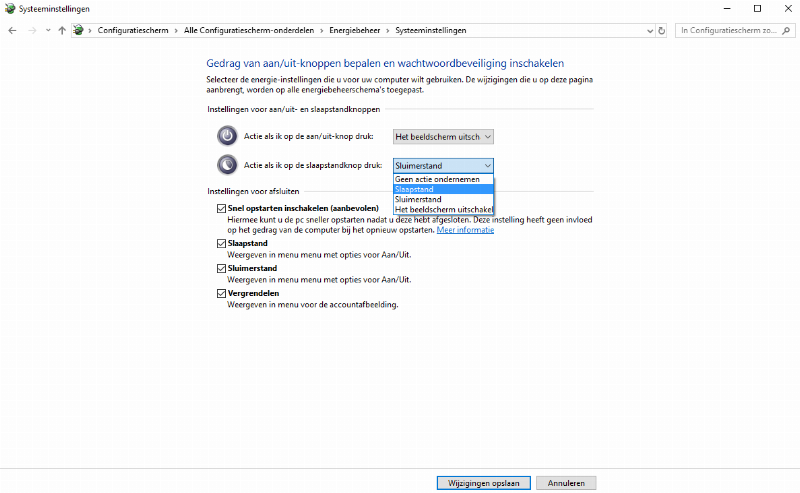The image size is (800, 493).
Task: Open Configuratiescherm breadcrumb
Action: 133,30
